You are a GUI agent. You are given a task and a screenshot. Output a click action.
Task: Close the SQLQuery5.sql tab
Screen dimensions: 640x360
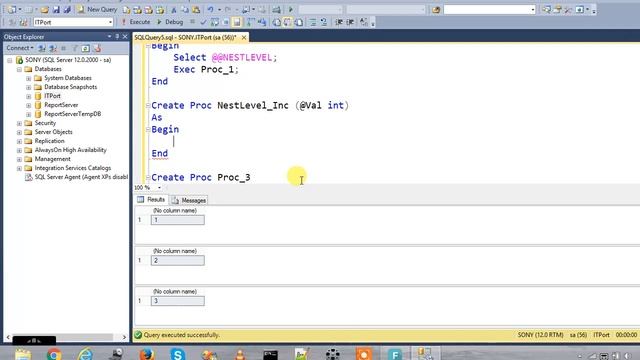click(244, 38)
